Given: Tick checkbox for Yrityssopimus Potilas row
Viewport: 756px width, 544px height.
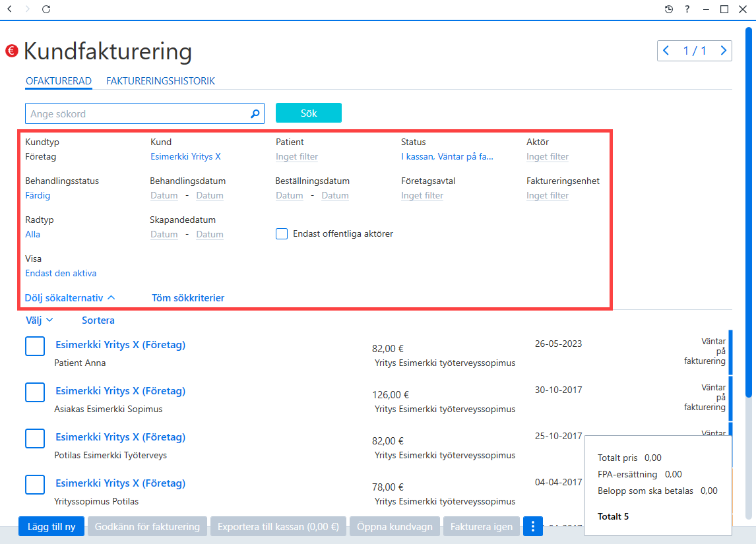Looking at the screenshot, I should 35,484.
